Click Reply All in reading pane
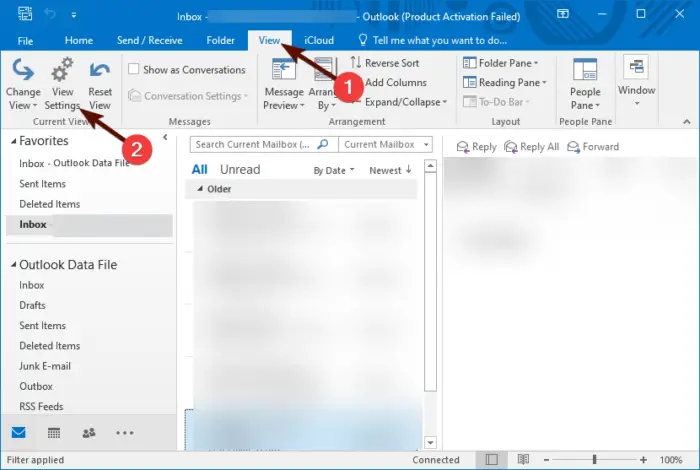This screenshot has width=700, height=470. (531, 147)
